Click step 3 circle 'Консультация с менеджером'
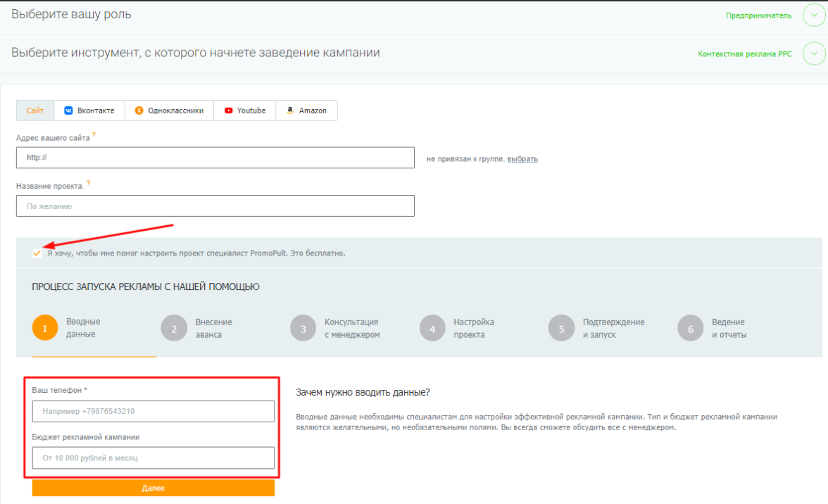This screenshot has width=828, height=504. 303,328
